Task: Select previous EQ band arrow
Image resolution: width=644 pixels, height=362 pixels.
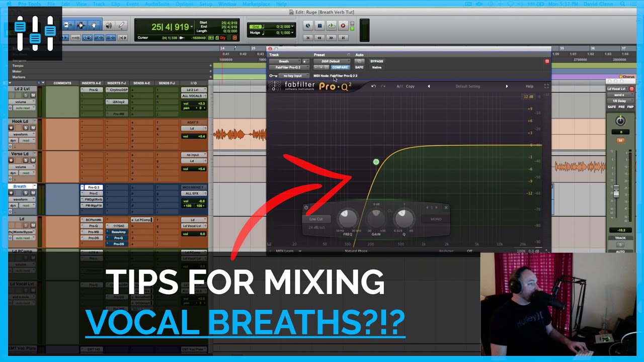Action: pos(428,208)
